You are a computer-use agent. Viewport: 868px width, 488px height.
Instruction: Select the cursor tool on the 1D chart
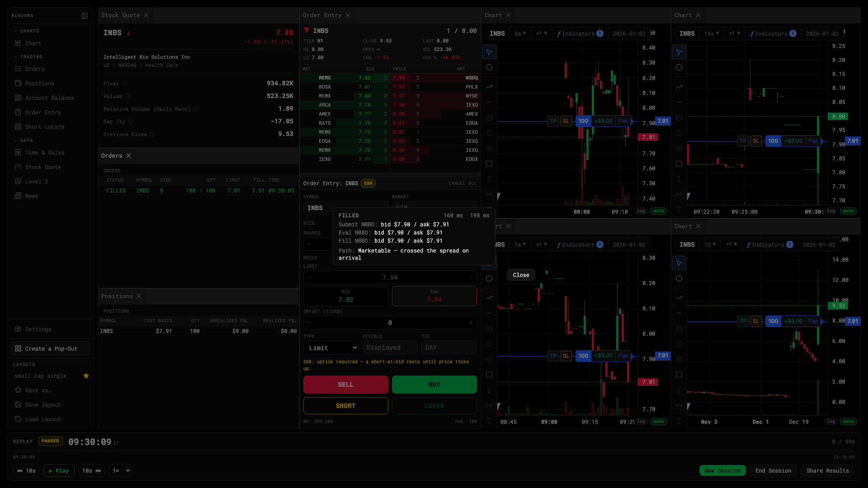(x=679, y=263)
